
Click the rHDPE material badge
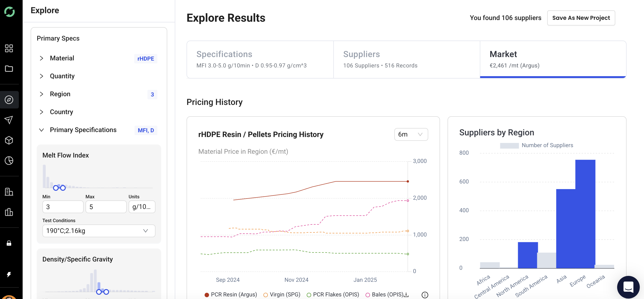click(146, 58)
